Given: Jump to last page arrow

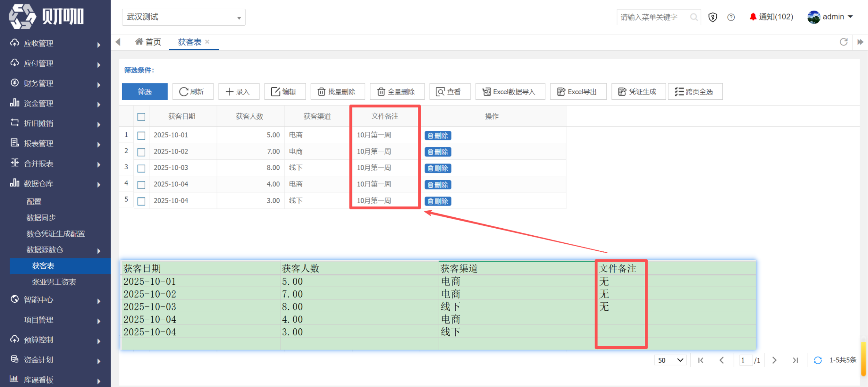Looking at the screenshot, I should click(x=796, y=360).
